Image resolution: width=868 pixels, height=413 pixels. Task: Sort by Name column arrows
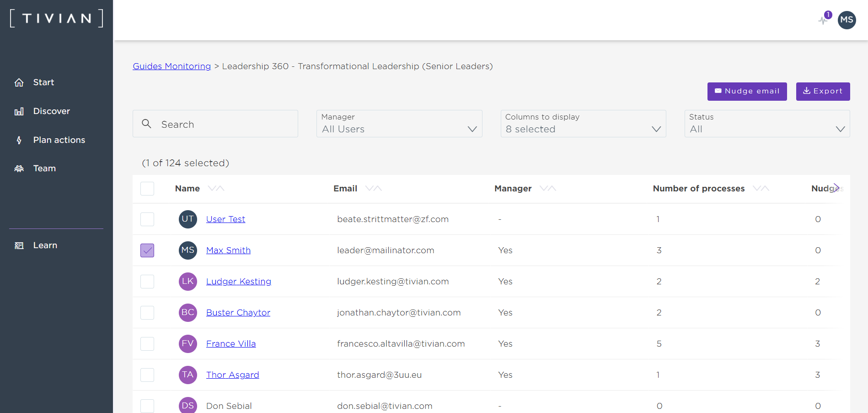[x=216, y=188]
